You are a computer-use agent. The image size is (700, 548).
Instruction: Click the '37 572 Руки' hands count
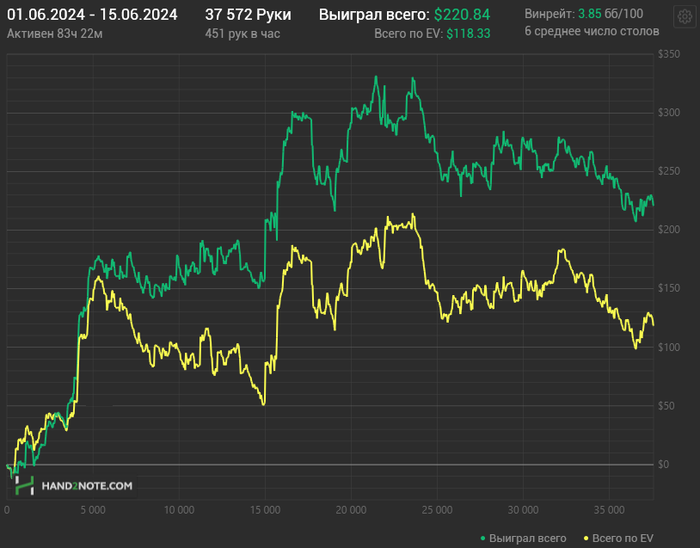[x=248, y=15]
